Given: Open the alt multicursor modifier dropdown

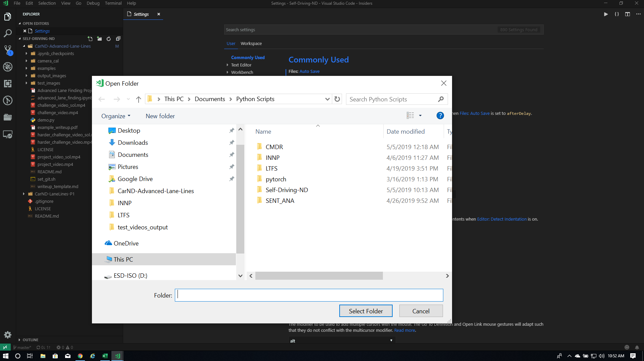Looking at the screenshot, I should (342, 341).
